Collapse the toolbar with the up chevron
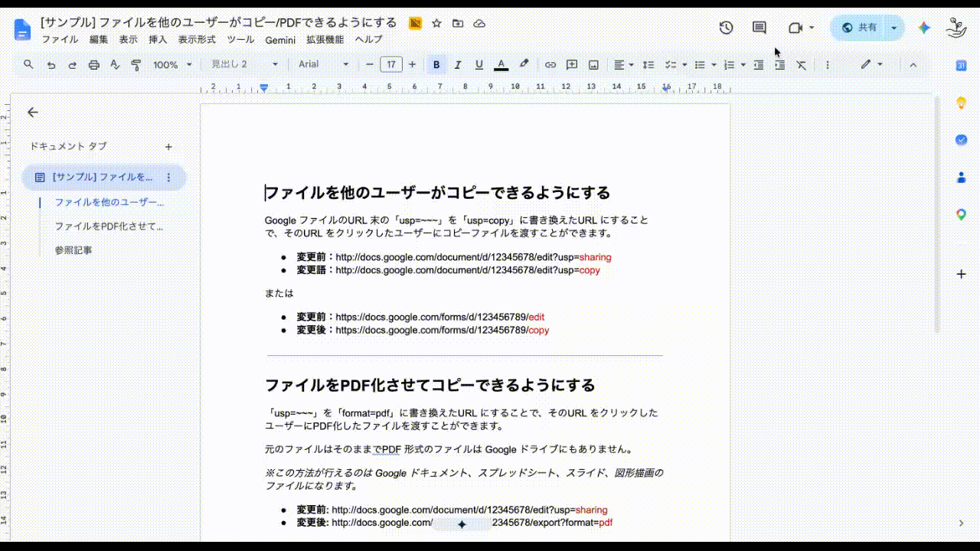This screenshot has height=551, width=980. click(x=913, y=65)
